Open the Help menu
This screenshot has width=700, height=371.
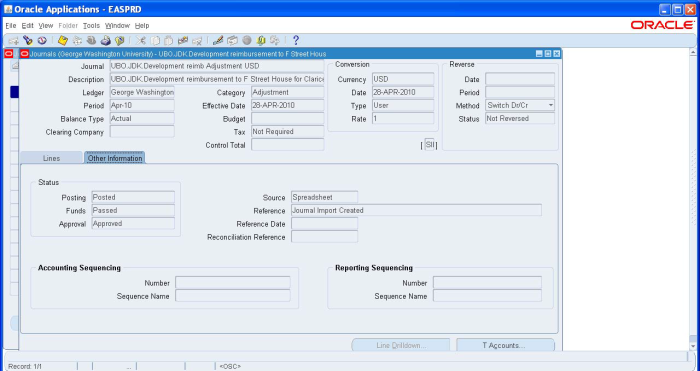pos(142,25)
